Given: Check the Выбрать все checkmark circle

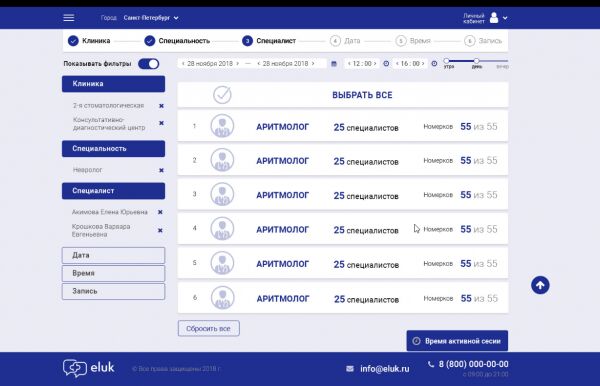Looking at the screenshot, I should [222, 94].
